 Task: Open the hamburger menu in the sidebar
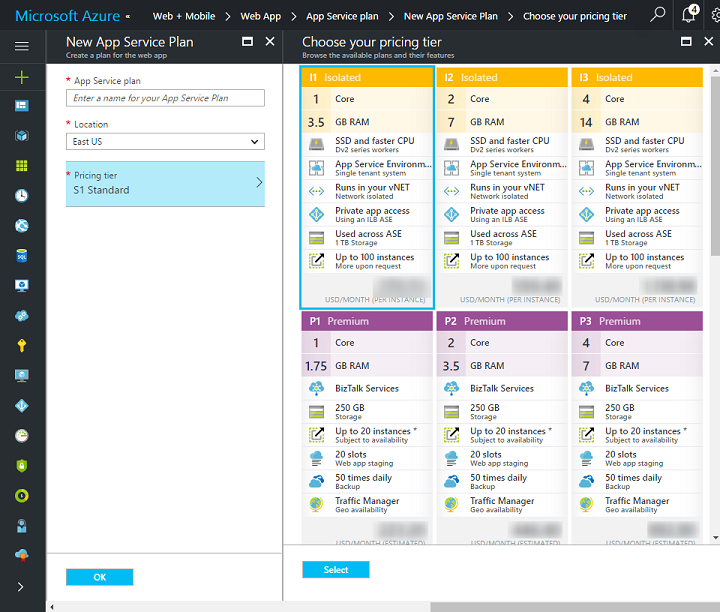click(x=22, y=46)
